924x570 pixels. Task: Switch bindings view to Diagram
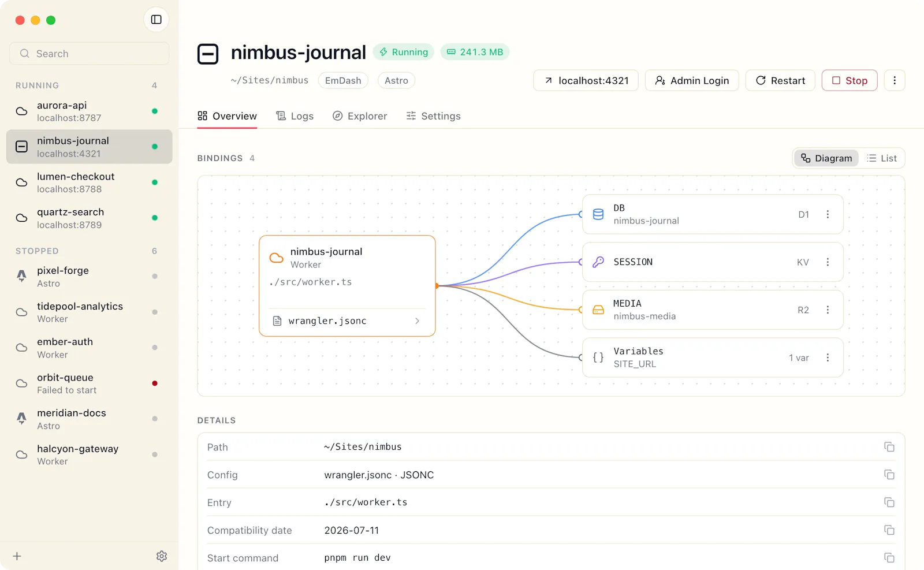[x=826, y=158]
